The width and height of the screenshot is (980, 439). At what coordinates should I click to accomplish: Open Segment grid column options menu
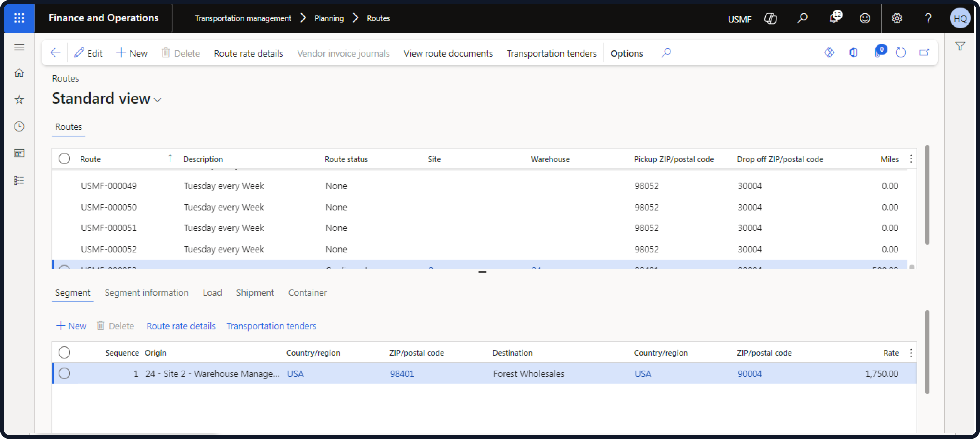[x=910, y=352]
